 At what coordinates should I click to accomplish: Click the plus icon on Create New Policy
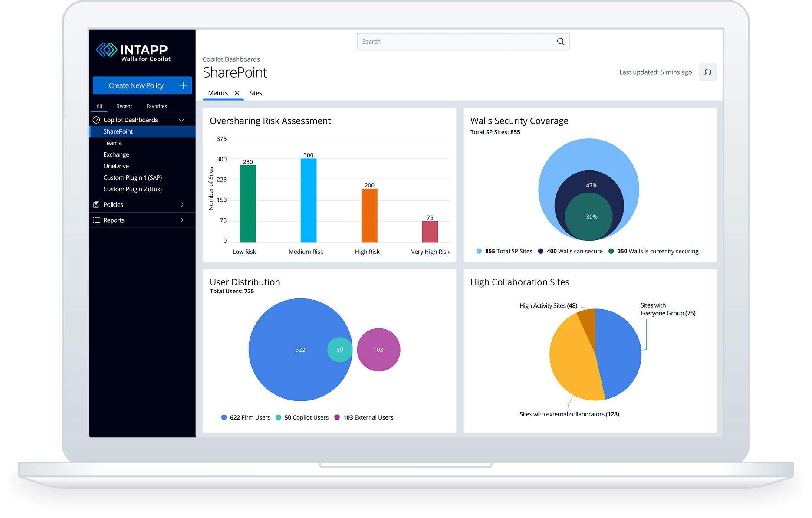click(x=183, y=85)
